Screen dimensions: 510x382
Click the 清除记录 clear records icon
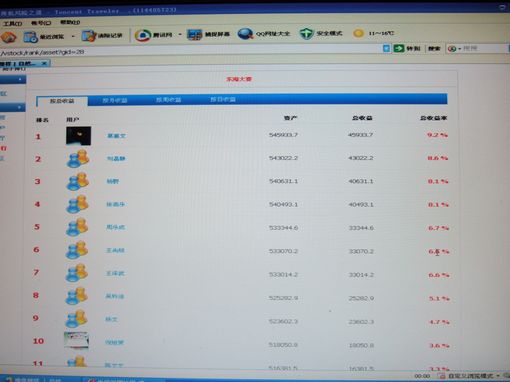coord(89,36)
